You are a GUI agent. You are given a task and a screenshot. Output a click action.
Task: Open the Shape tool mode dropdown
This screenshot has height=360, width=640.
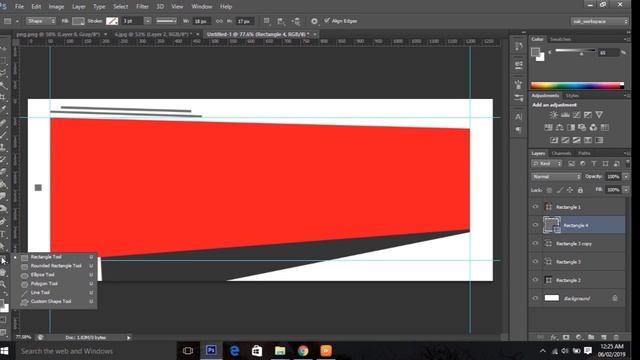41,21
